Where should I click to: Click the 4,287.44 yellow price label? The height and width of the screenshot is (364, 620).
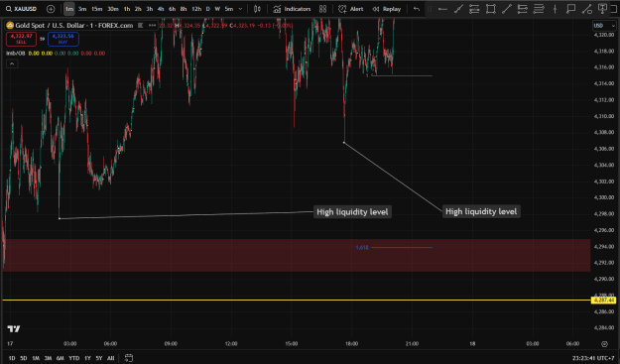[603, 301]
